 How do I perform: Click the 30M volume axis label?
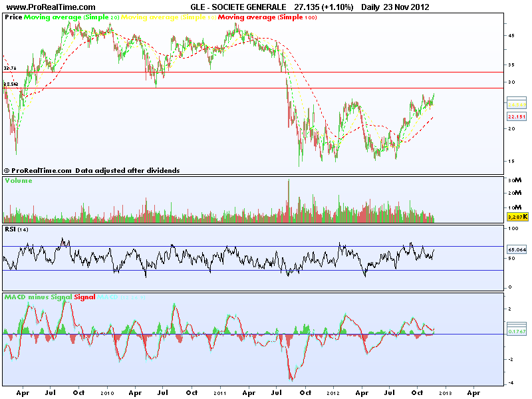(x=515, y=180)
